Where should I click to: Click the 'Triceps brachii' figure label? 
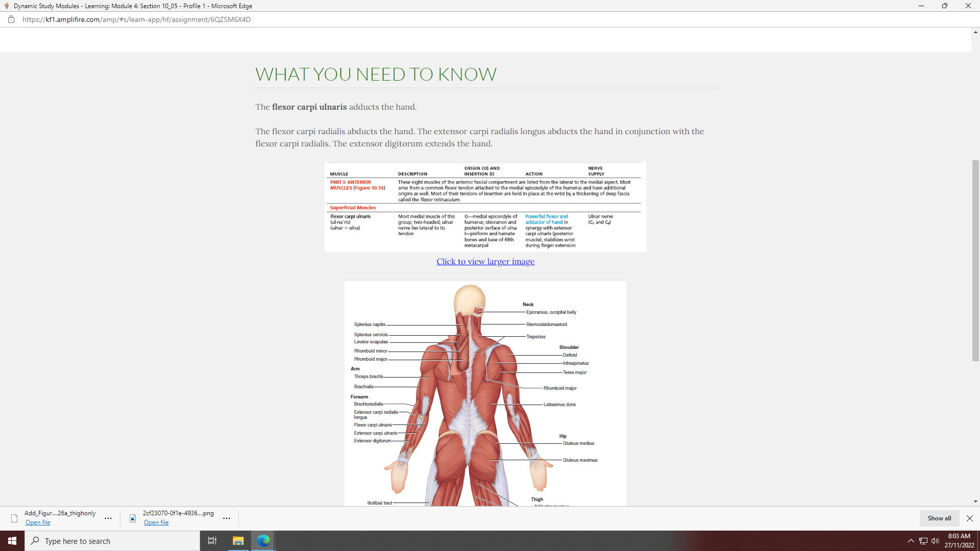coord(369,377)
